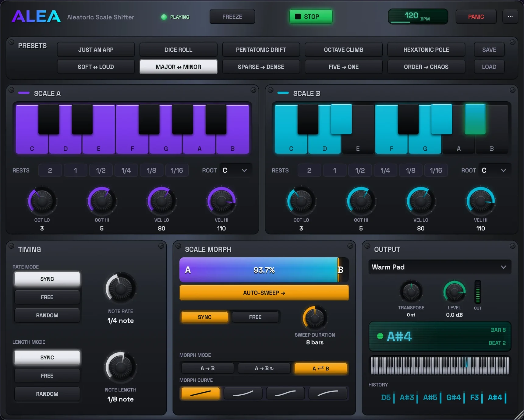This screenshot has height=420, width=524.
Task: Load the JUST AN ARP preset
Action: click(96, 50)
